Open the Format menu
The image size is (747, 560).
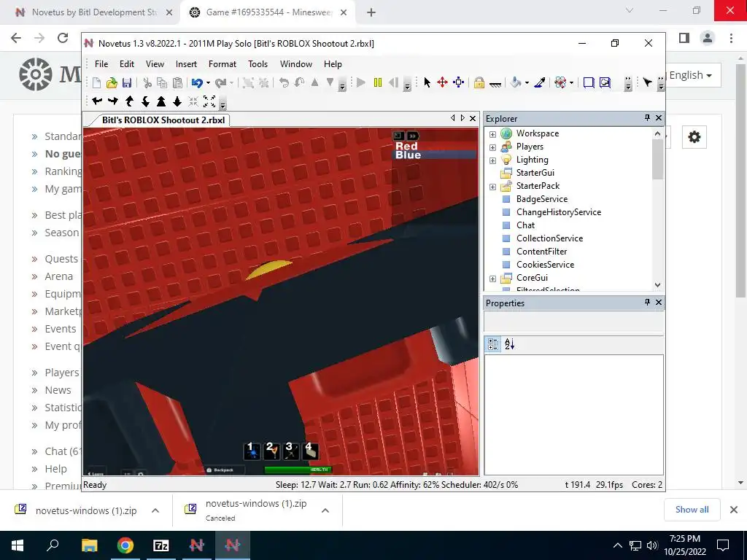click(x=222, y=64)
